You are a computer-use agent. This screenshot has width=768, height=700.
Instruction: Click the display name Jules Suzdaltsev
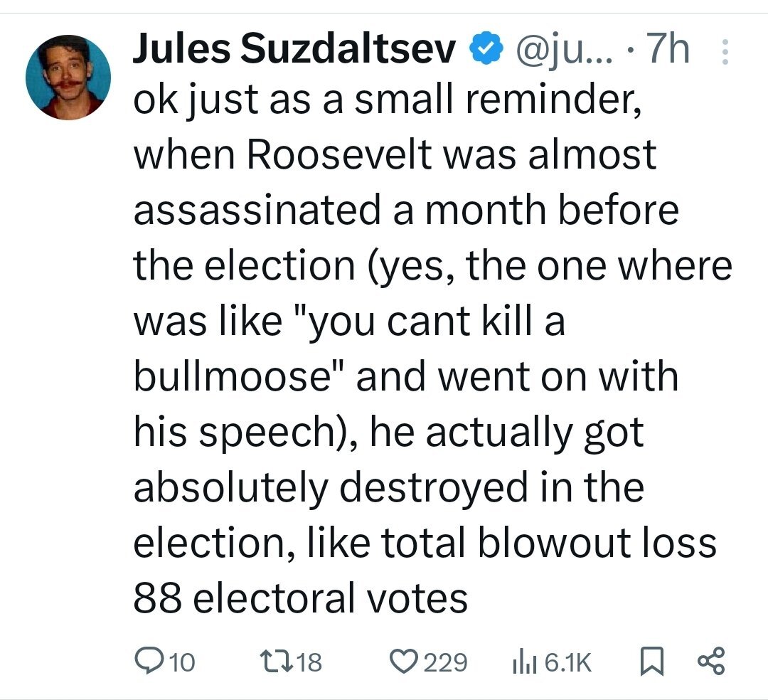pos(294,51)
